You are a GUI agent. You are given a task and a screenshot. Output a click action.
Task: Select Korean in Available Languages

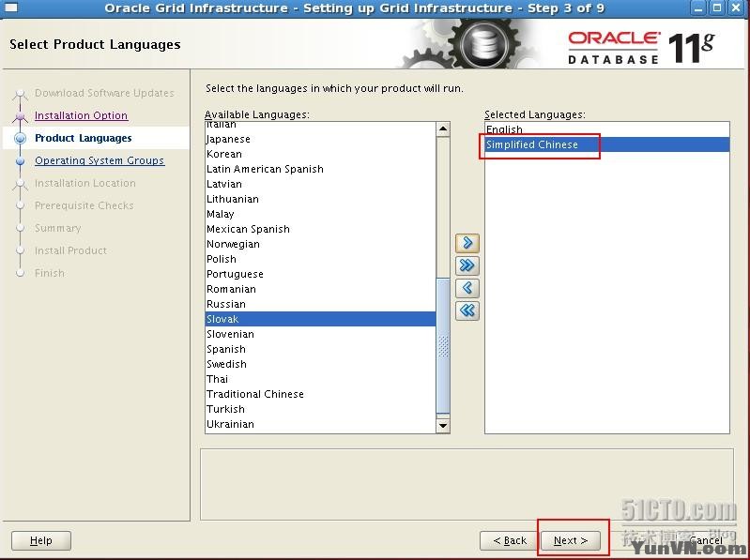pyautogui.click(x=320, y=154)
